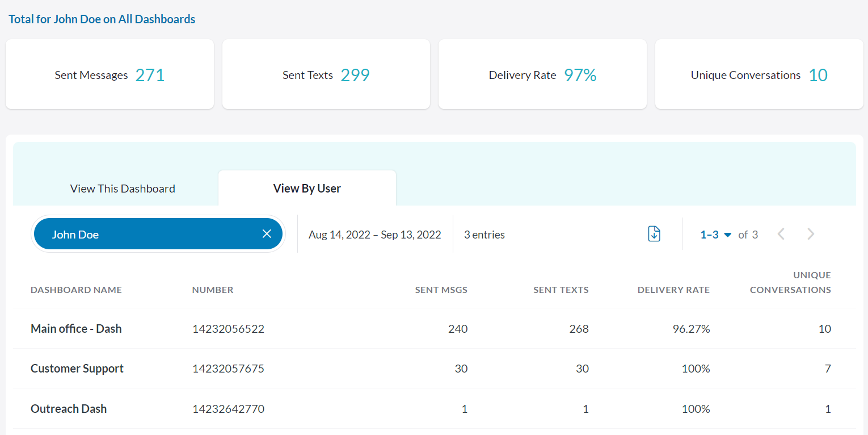Open the Outreach Dash row
The width and height of the screenshot is (868, 435).
(69, 409)
